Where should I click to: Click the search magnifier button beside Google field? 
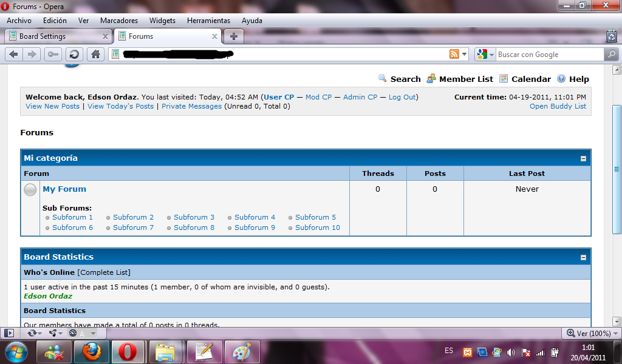611,54
